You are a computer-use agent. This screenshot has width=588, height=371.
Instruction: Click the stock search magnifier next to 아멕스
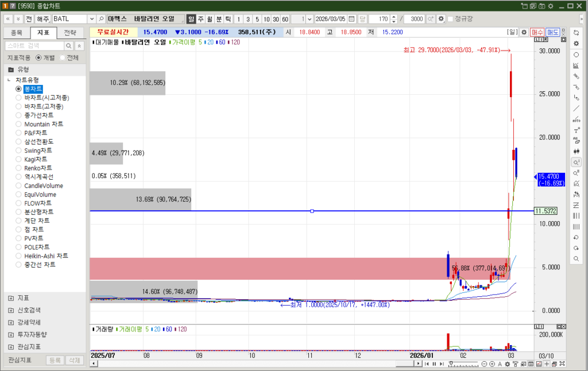(x=101, y=18)
